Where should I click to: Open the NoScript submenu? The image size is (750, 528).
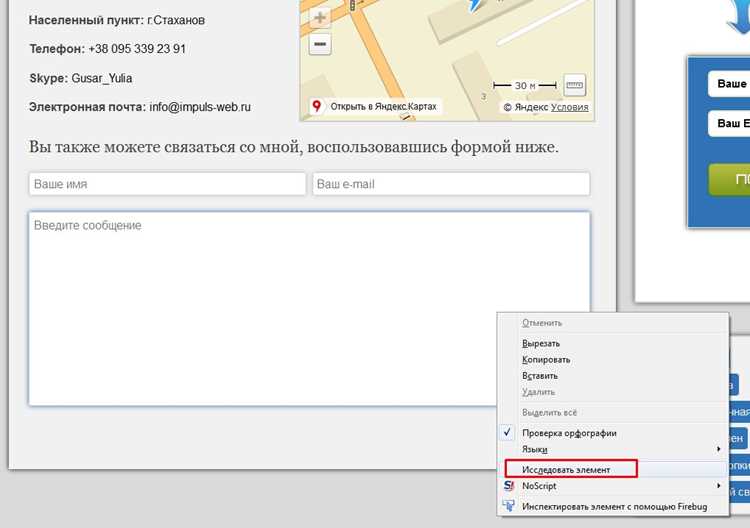613,486
